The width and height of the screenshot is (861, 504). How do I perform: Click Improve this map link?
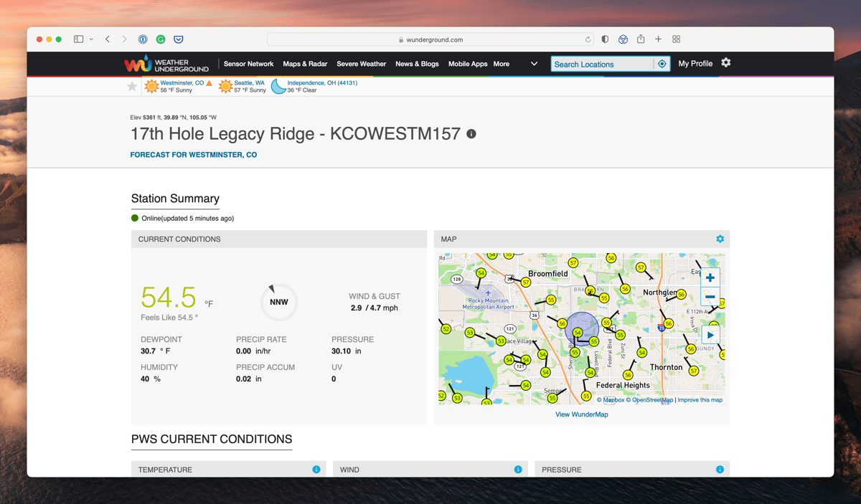coord(700,400)
